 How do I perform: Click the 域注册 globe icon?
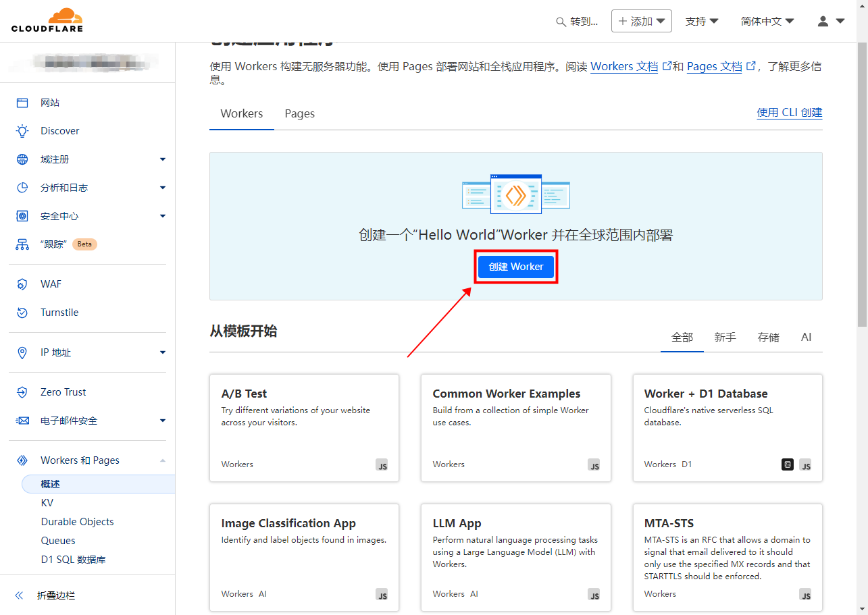point(22,159)
